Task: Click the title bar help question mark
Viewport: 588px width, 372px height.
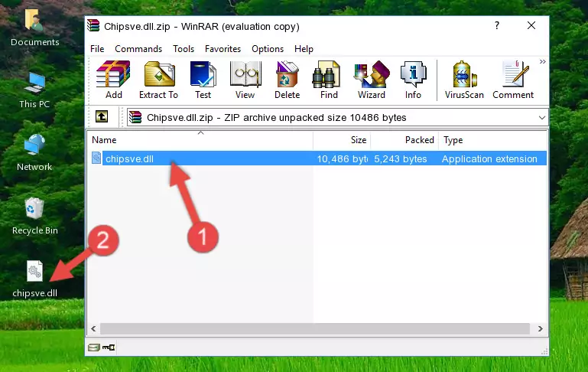Action: [497, 25]
